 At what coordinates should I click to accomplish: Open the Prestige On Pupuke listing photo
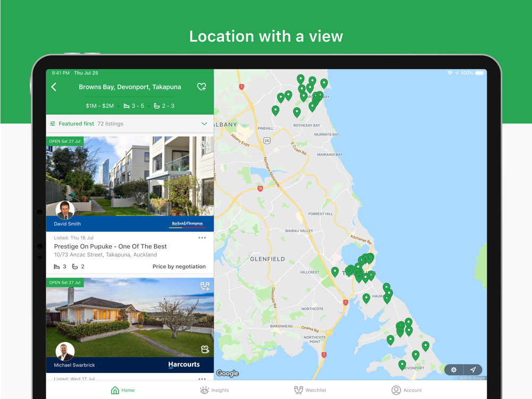pos(130,176)
